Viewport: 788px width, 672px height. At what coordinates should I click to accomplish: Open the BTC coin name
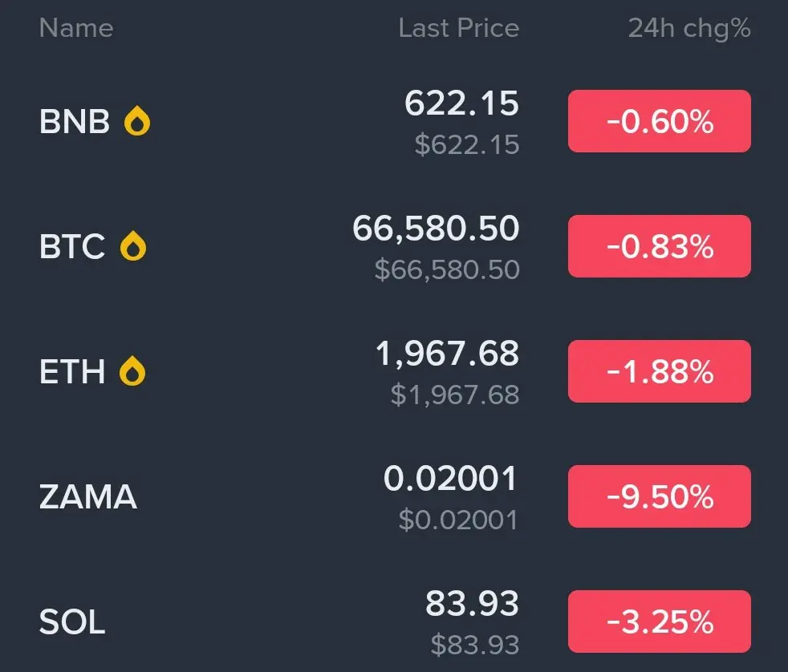(x=72, y=248)
